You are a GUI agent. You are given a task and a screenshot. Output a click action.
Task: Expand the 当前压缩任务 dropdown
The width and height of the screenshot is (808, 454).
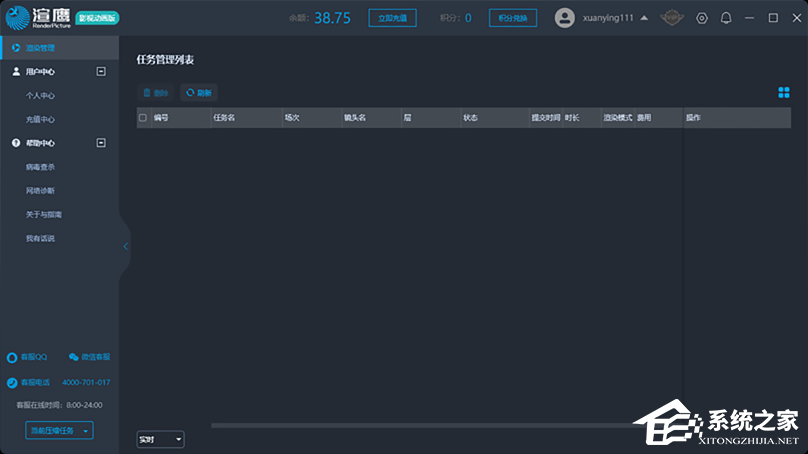[87, 431]
